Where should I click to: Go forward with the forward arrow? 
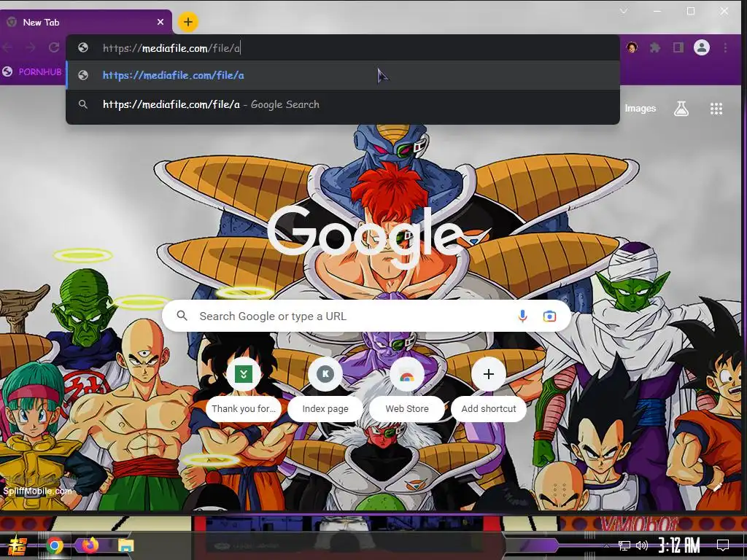(x=31, y=47)
